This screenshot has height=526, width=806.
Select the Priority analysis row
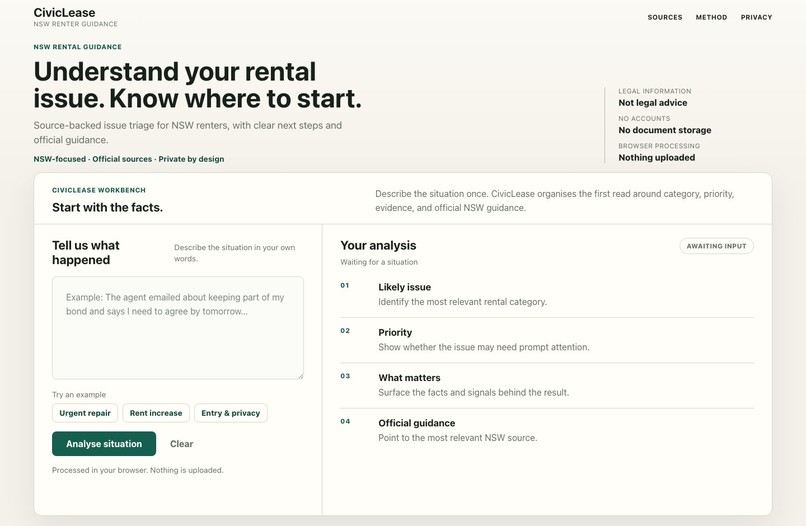click(547, 340)
